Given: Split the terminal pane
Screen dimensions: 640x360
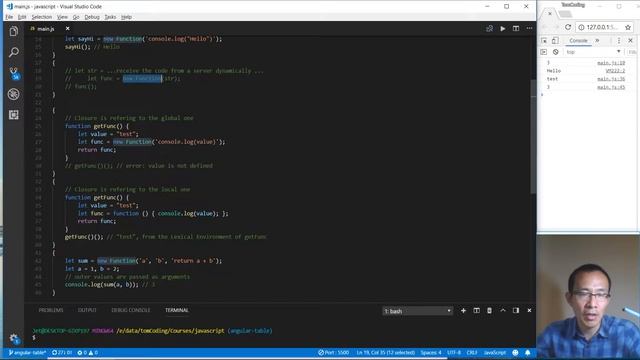Looking at the screenshot, I should click(476, 311).
